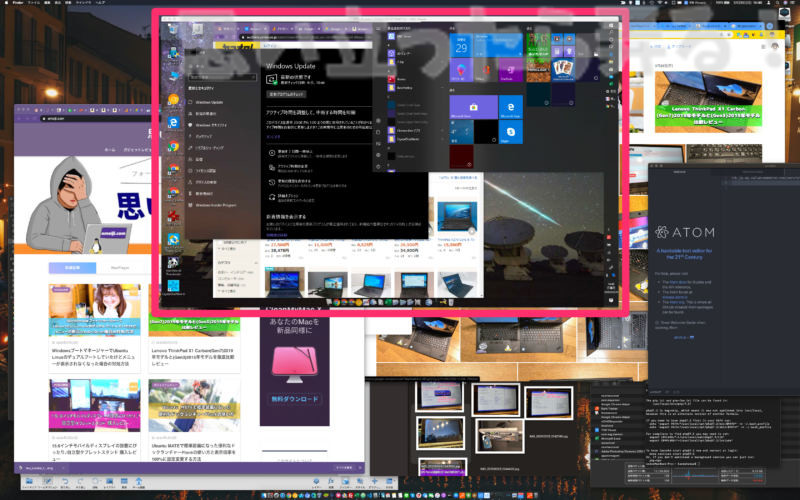Open the Microsoft Edge Start tile
The image size is (800, 500).
[511, 107]
